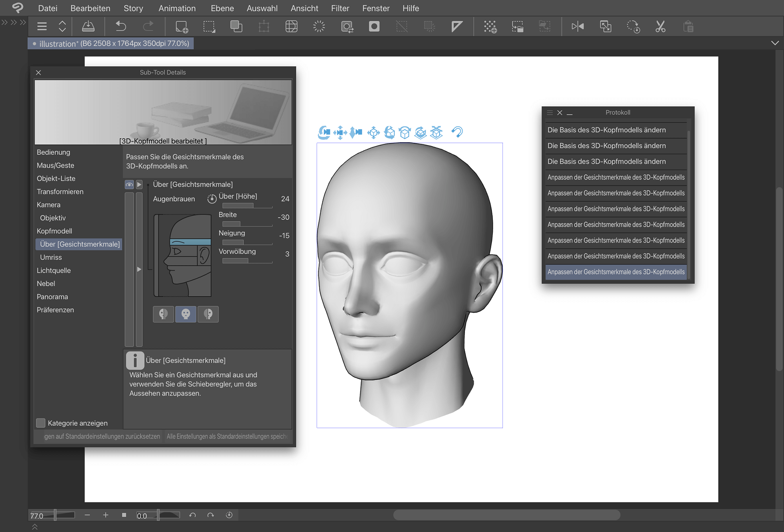This screenshot has height=532, width=784.
Task: Select the left-half face editing button
Action: tap(163, 314)
